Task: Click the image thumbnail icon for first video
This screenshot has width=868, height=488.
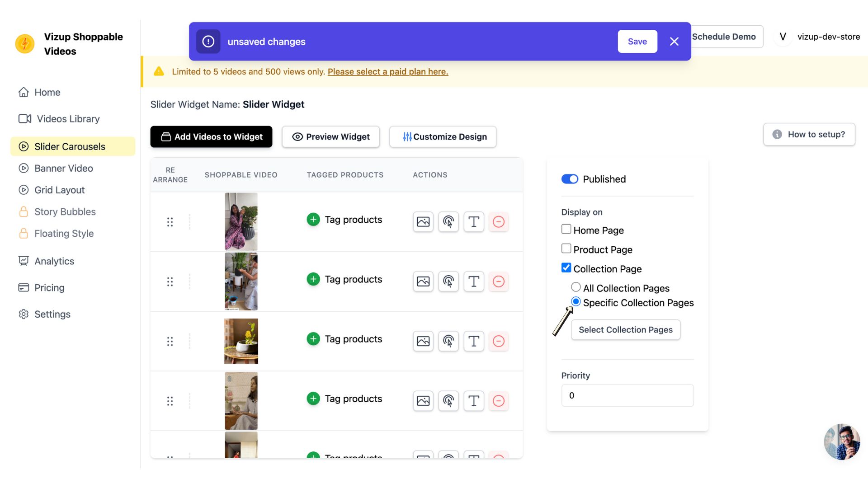Action: pos(422,221)
